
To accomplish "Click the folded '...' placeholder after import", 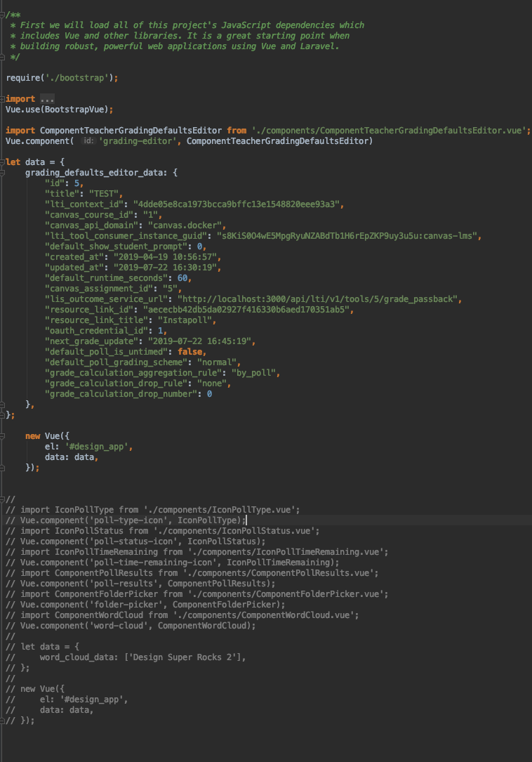I will tap(47, 99).
